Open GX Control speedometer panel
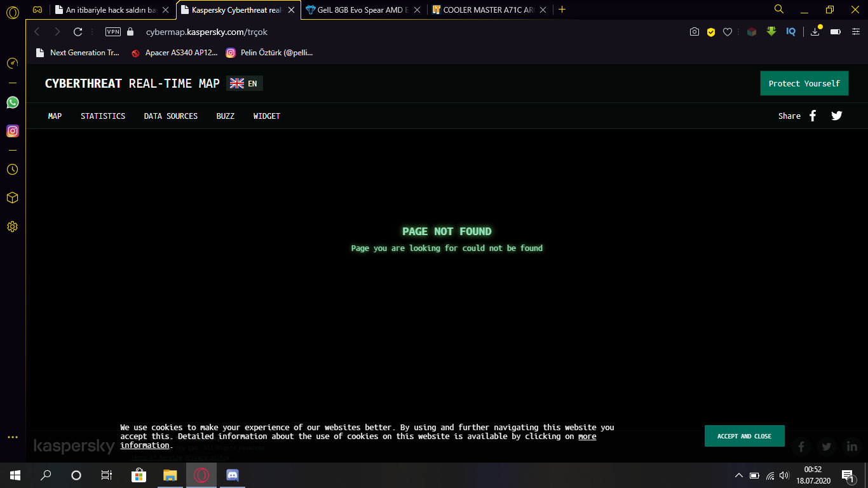The height and width of the screenshot is (488, 868). [12, 63]
